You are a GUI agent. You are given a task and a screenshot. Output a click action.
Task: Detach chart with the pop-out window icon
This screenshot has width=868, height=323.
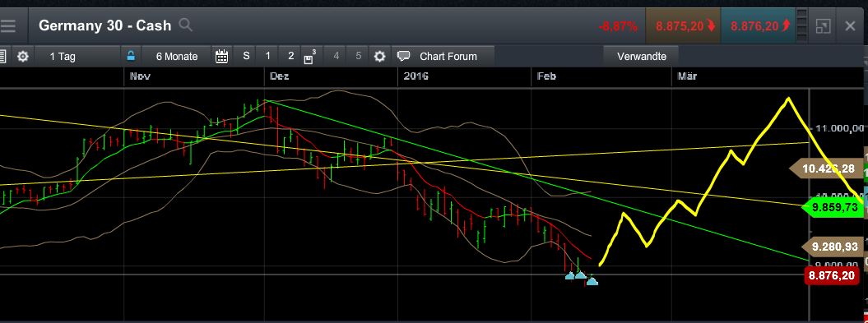(x=824, y=26)
